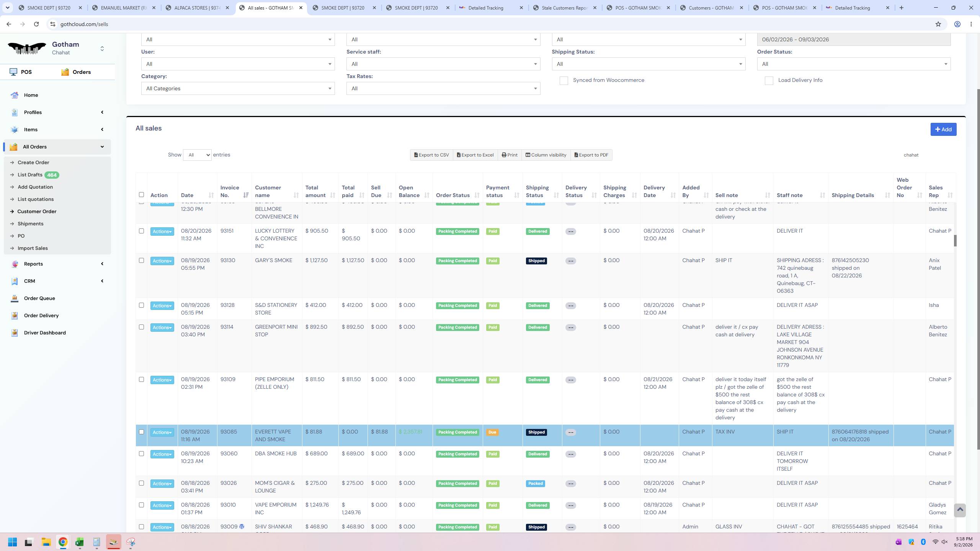
Task: Switch to the Stale Customers Report tab
Action: point(564,8)
